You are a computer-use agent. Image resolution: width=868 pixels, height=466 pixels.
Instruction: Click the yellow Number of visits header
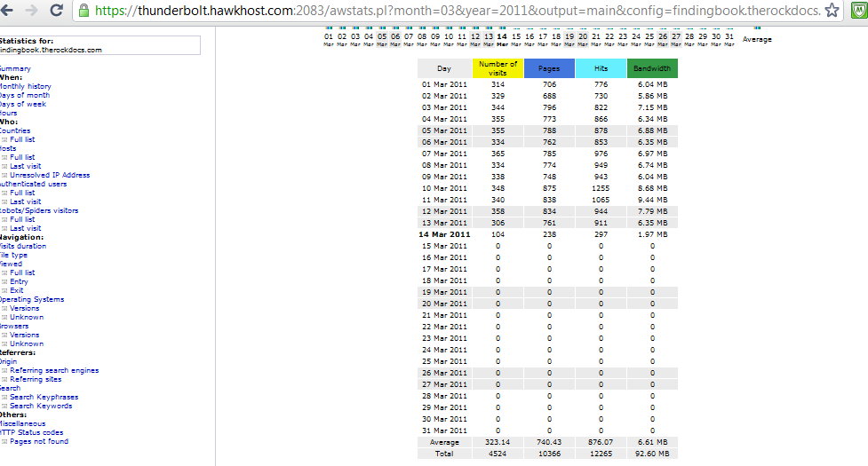[498, 68]
